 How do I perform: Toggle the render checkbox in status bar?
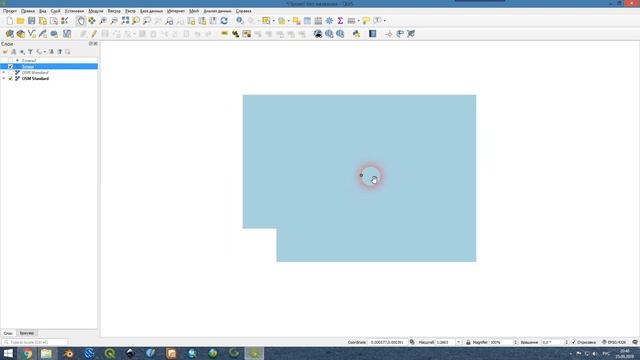pos(573,342)
